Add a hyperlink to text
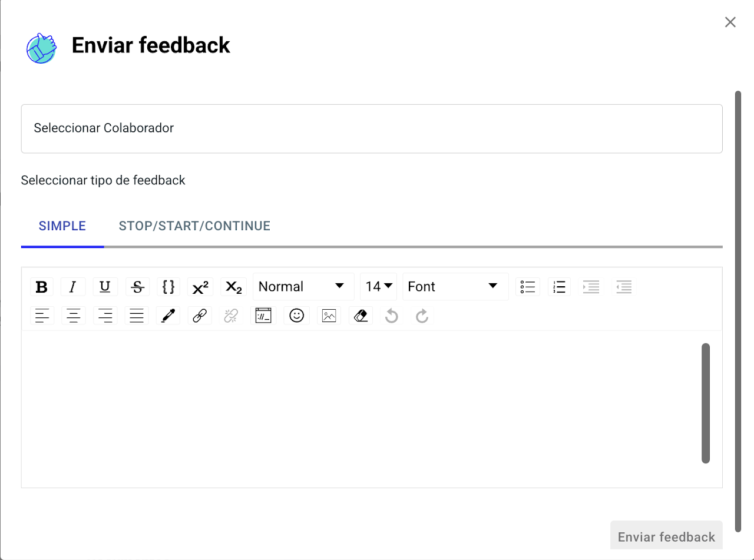This screenshot has height=560, width=754. pyautogui.click(x=200, y=316)
